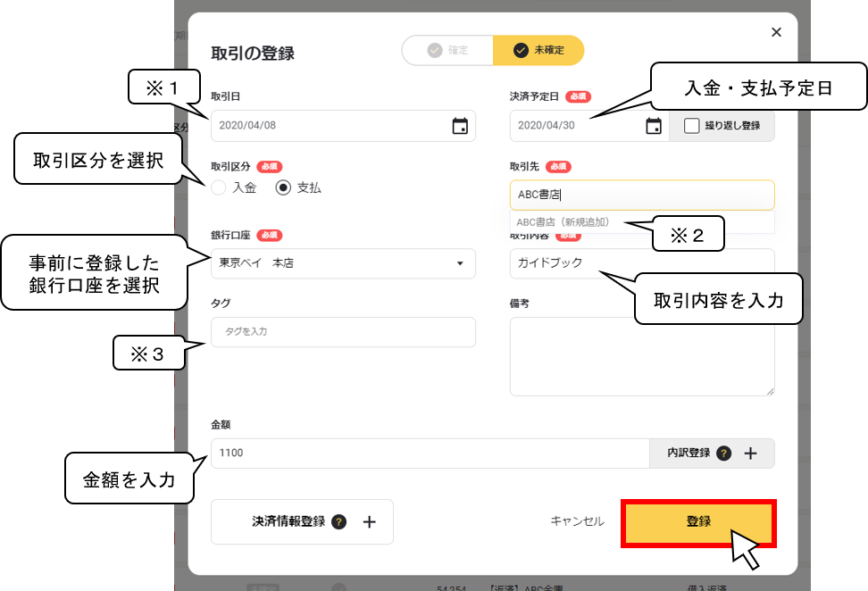Click the 取引内容 field containing ガイドブック
The height and width of the screenshot is (591, 868).
point(642,263)
